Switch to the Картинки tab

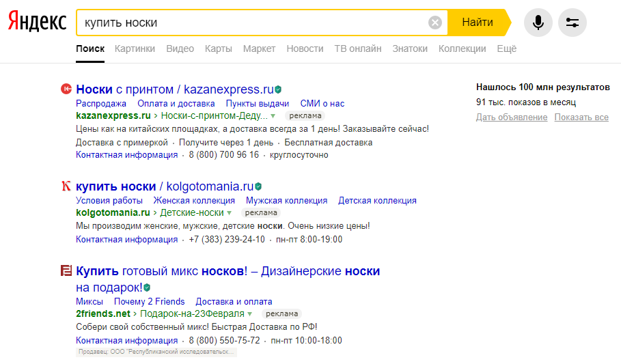135,48
